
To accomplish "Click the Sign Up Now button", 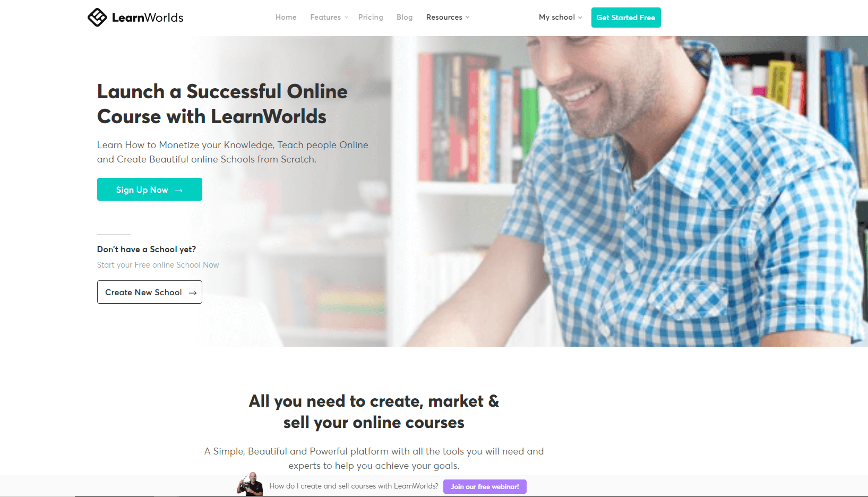I will [x=150, y=190].
